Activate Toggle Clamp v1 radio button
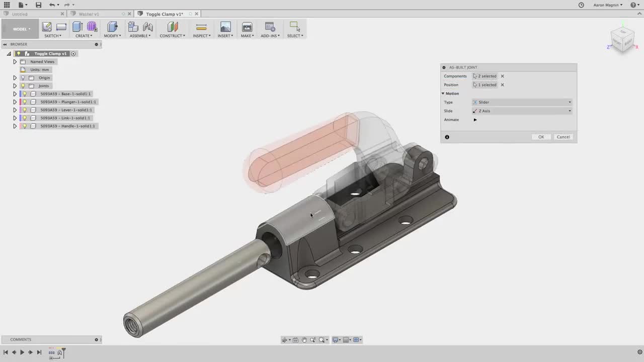This screenshot has height=362, width=644. pyautogui.click(x=73, y=54)
